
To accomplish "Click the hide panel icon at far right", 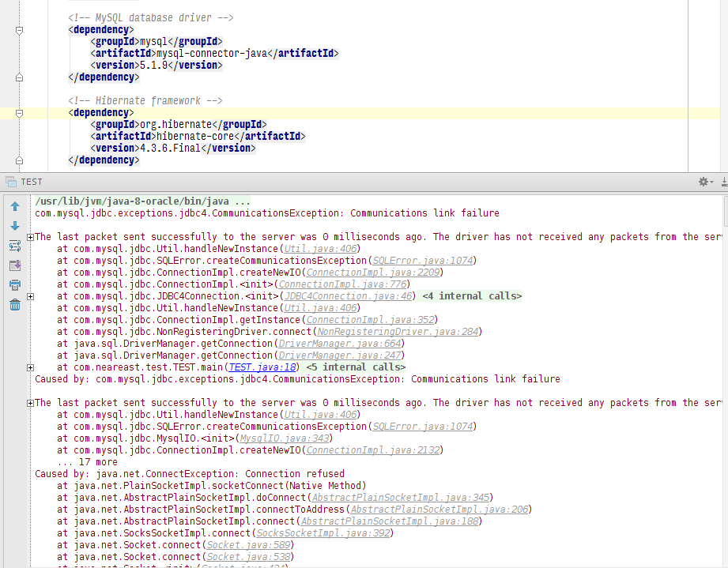I will click(x=724, y=182).
